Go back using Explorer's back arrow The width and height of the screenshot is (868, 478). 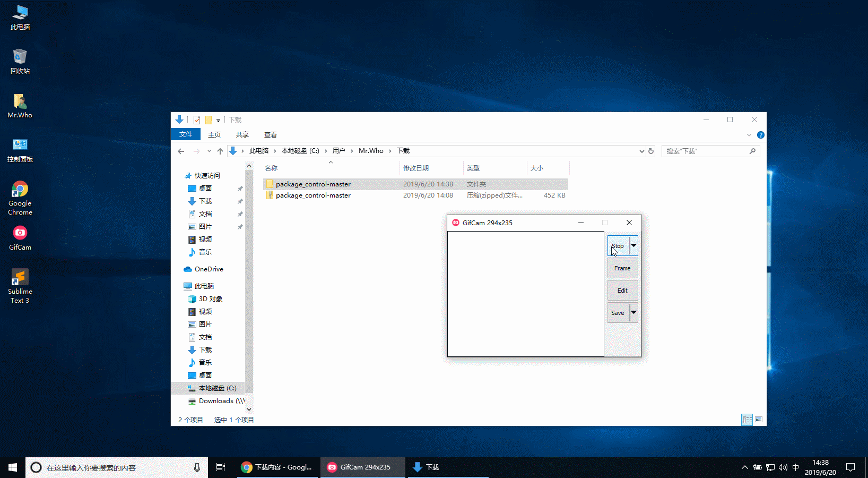(181, 151)
